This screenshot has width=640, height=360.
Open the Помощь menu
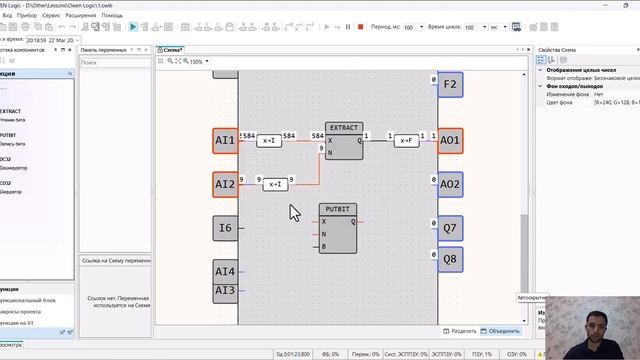(112, 16)
